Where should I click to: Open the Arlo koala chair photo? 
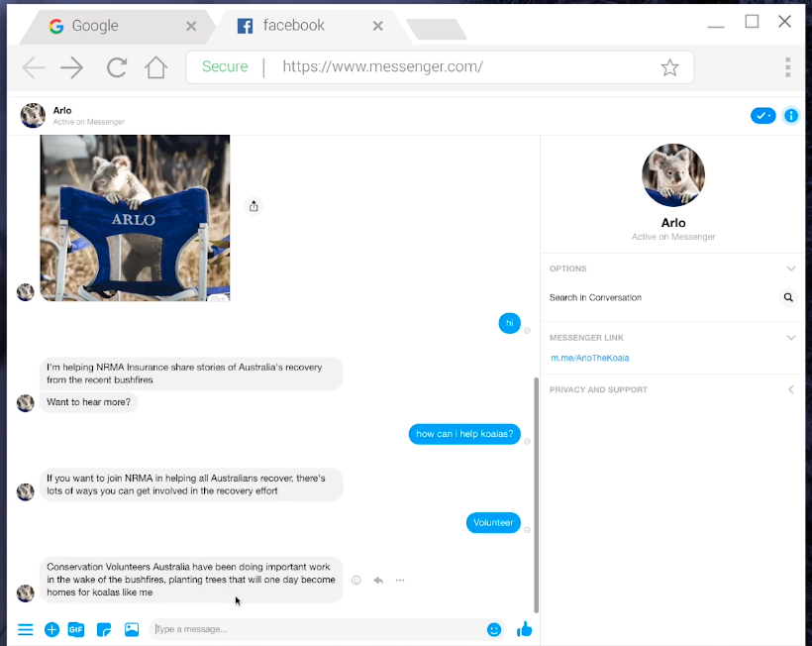[135, 218]
